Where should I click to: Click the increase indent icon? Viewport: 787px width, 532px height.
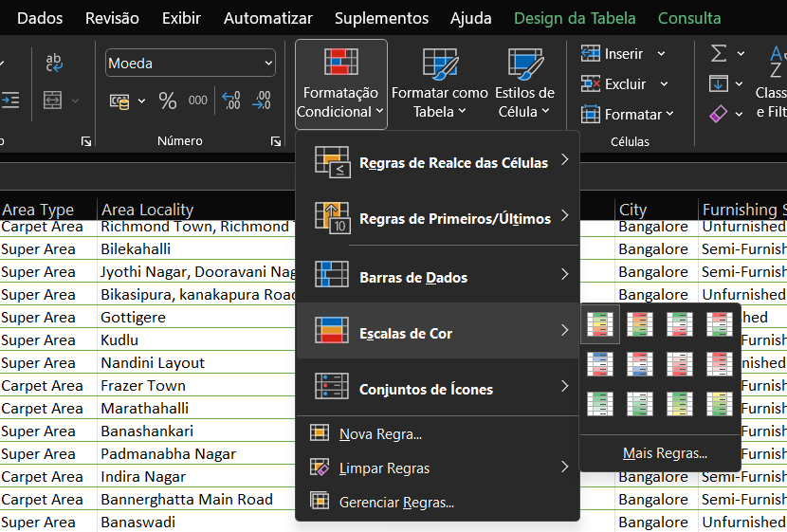(10, 100)
